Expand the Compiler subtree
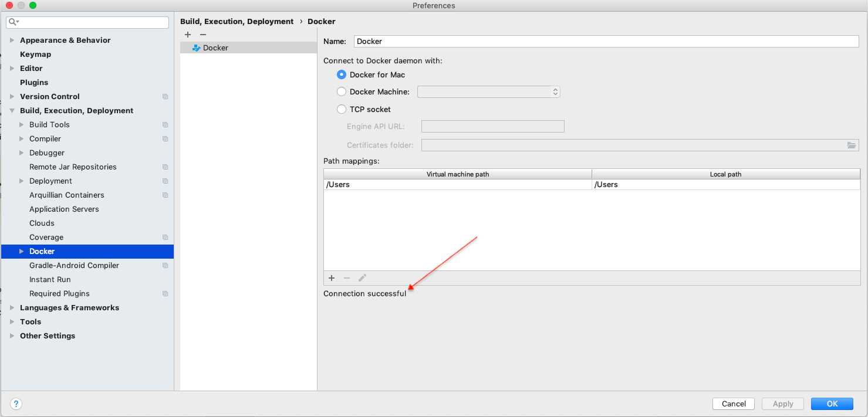The height and width of the screenshot is (417, 868). click(22, 138)
